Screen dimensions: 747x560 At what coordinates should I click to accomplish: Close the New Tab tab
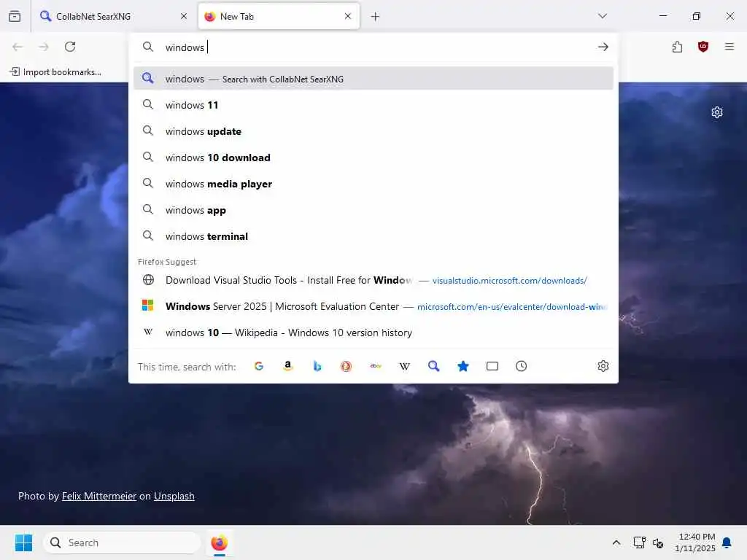[x=348, y=16]
